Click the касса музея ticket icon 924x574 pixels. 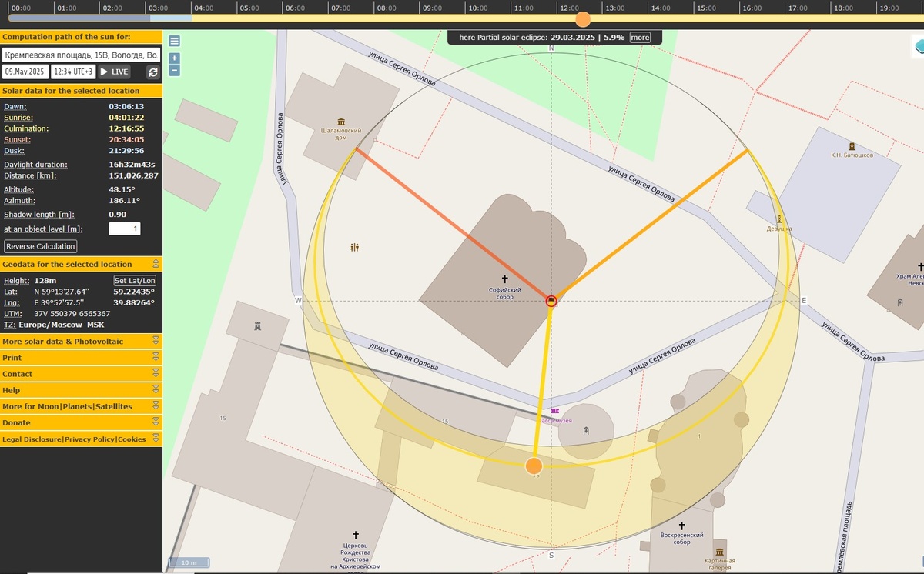pos(554,412)
